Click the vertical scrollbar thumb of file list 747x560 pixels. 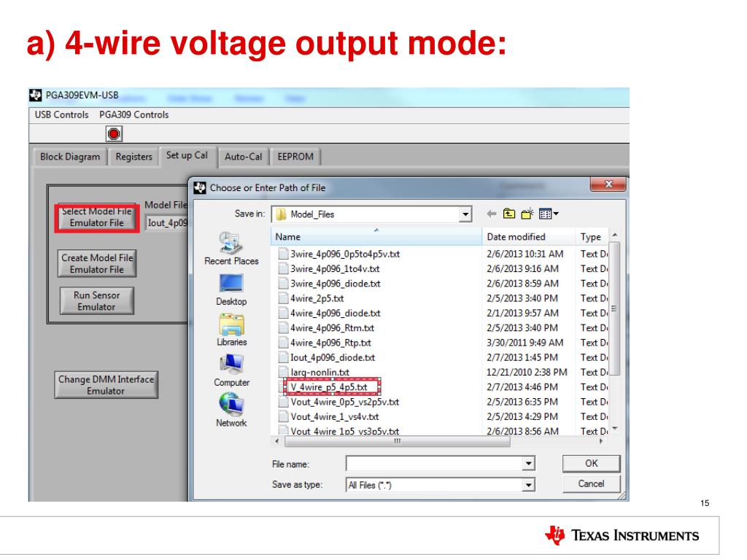coord(614,308)
